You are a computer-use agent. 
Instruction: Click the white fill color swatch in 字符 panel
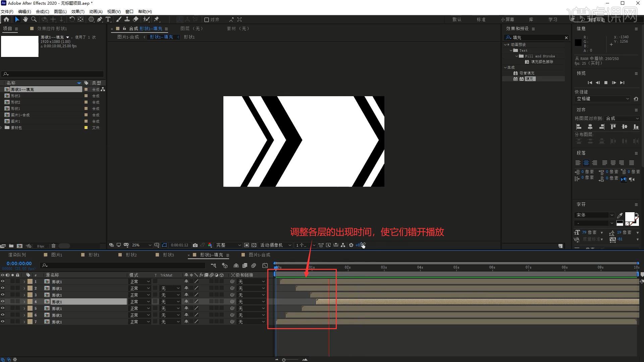pos(629,217)
